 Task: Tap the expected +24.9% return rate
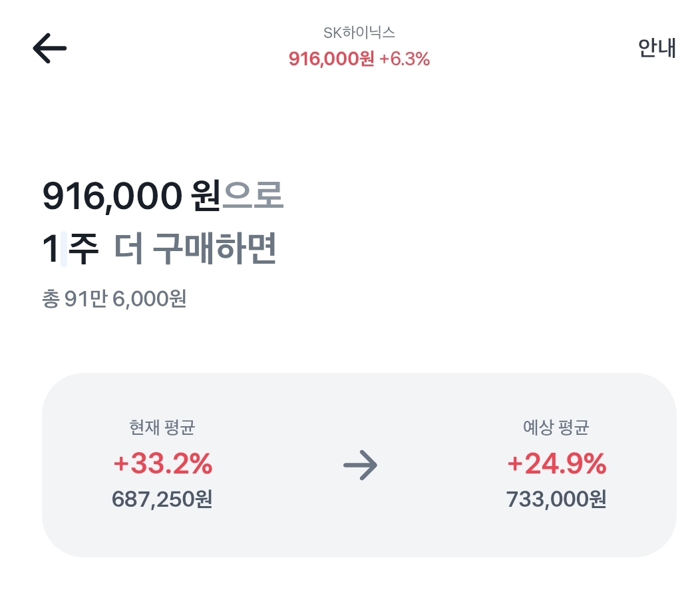coord(556,464)
